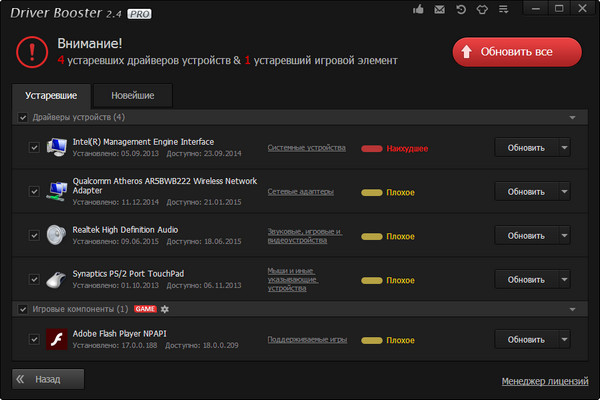Collapse the Драйверы устройств section arrow
Image resolution: width=600 pixels, height=400 pixels.
(x=572, y=117)
